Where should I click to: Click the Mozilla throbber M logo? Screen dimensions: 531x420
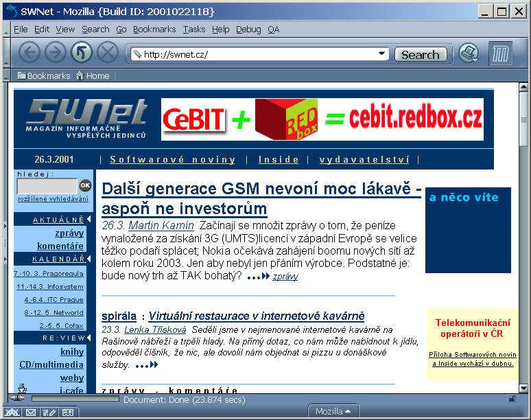click(500, 53)
